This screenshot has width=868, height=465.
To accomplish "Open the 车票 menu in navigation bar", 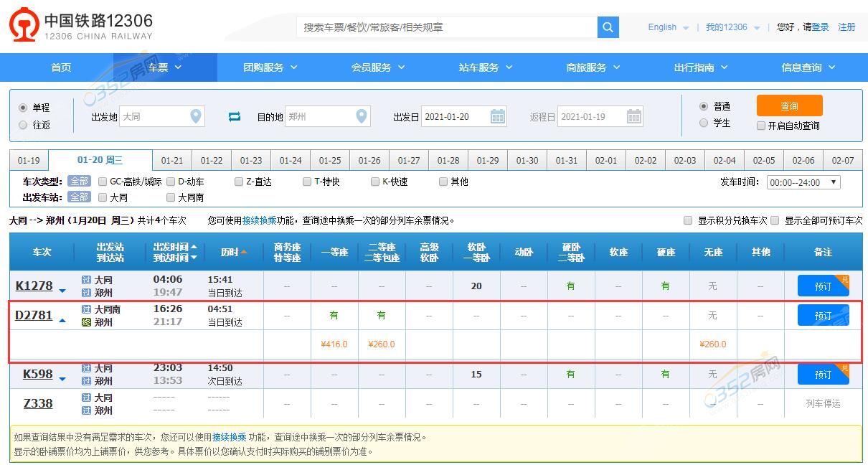I will [165, 67].
